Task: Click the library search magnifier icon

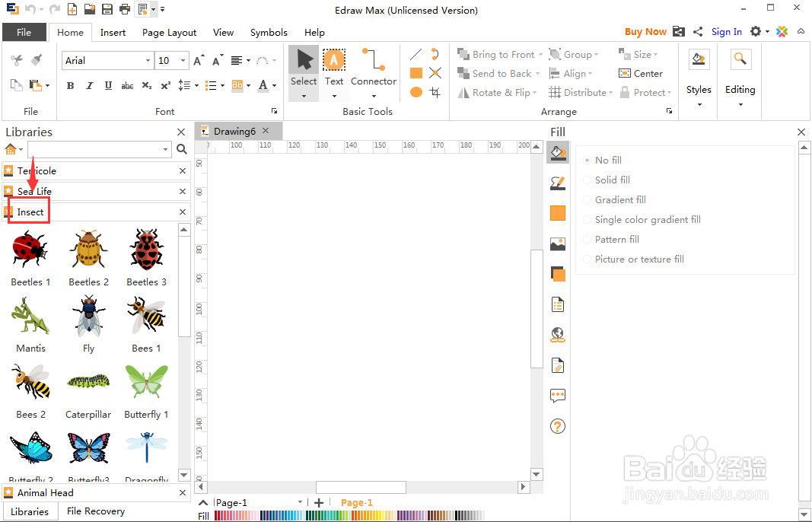Action: [x=182, y=149]
